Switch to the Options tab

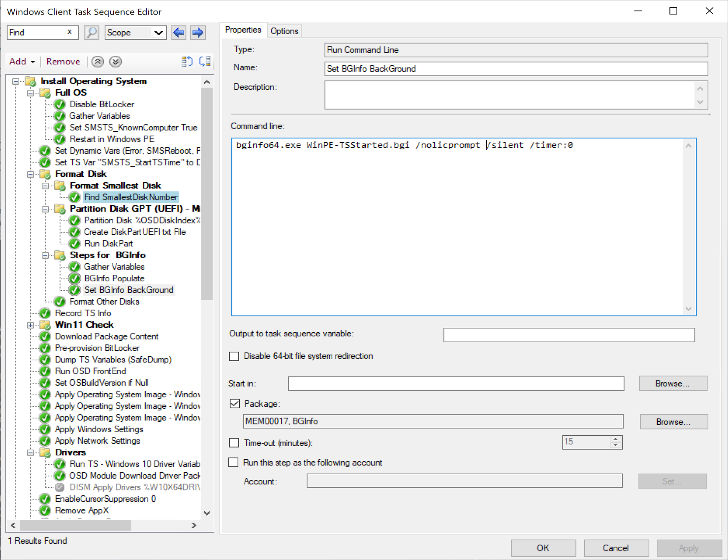pyautogui.click(x=284, y=31)
